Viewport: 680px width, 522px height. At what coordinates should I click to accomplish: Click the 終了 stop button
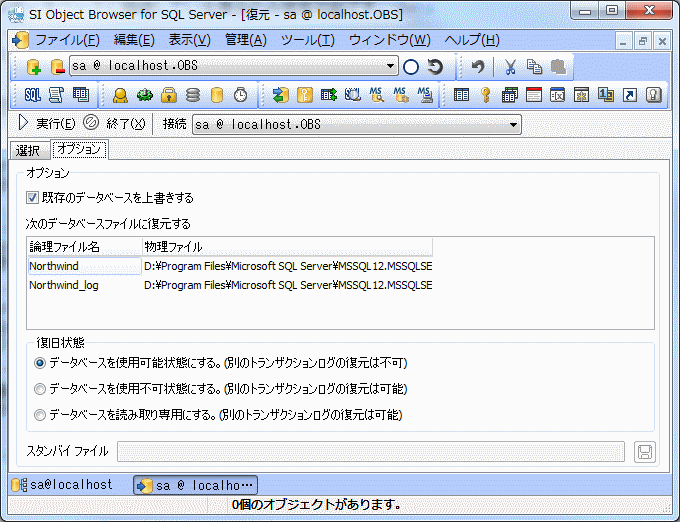115,125
